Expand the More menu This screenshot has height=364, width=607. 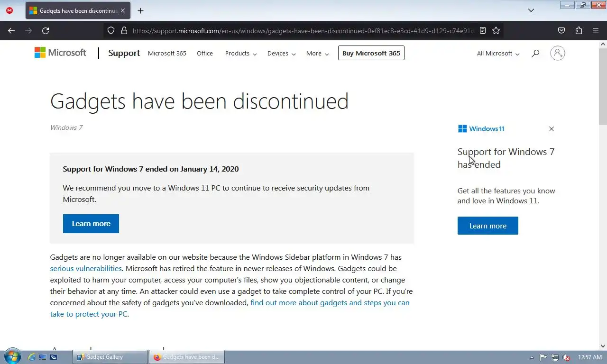[x=317, y=53]
